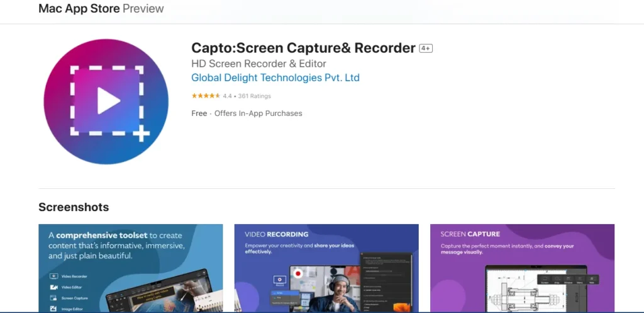Click the red record dot in video screenshot
Viewport: 644px width, 313px height.
pyautogui.click(x=299, y=273)
